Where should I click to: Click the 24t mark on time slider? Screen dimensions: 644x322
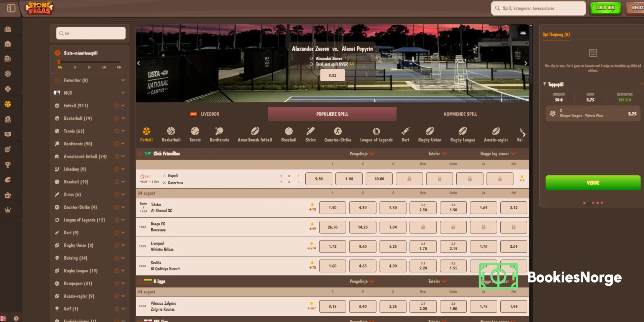tap(104, 67)
